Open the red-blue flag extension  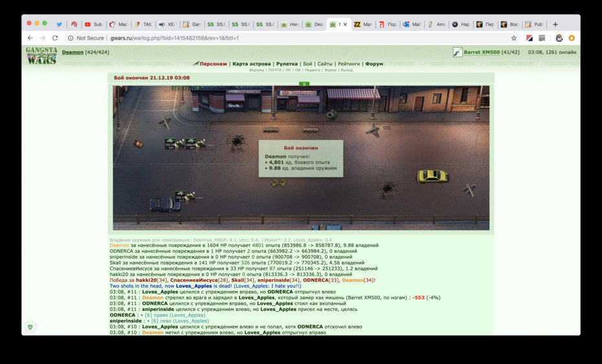click(x=530, y=38)
